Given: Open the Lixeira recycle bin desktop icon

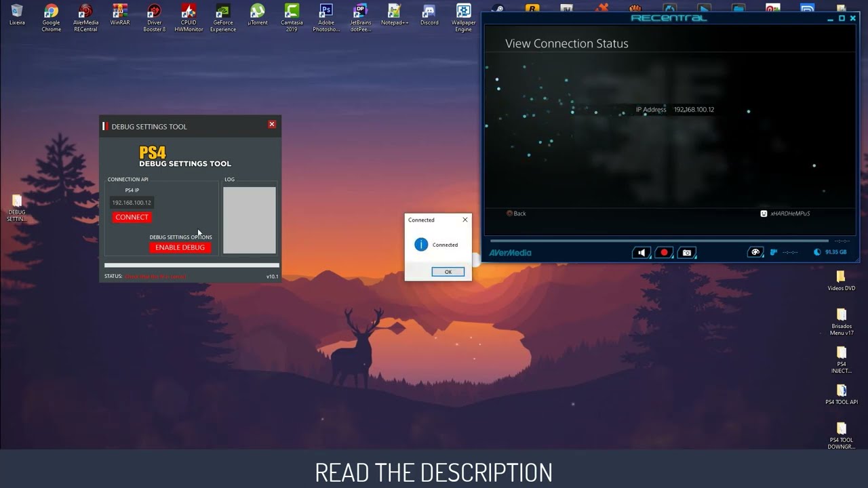Looking at the screenshot, I should (17, 15).
